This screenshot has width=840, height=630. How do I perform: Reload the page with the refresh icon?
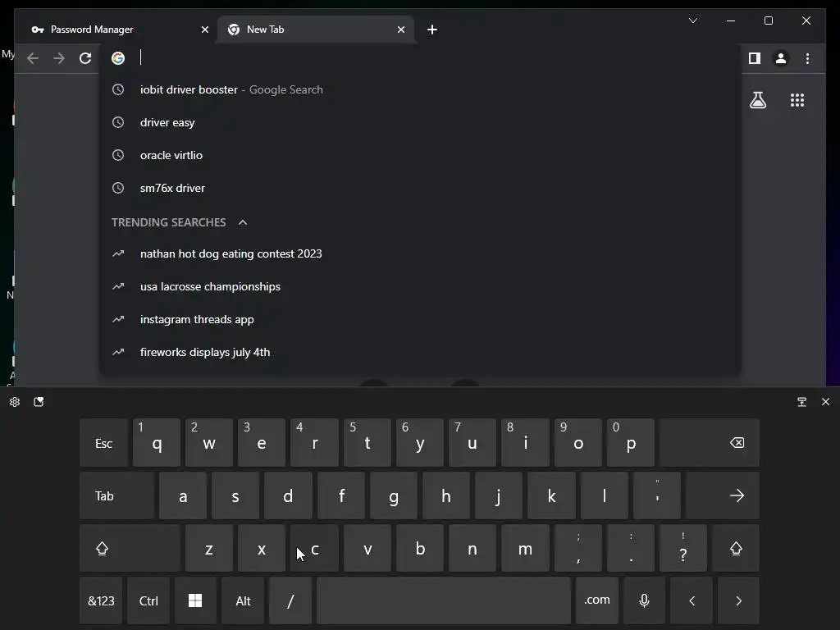pyautogui.click(x=85, y=58)
